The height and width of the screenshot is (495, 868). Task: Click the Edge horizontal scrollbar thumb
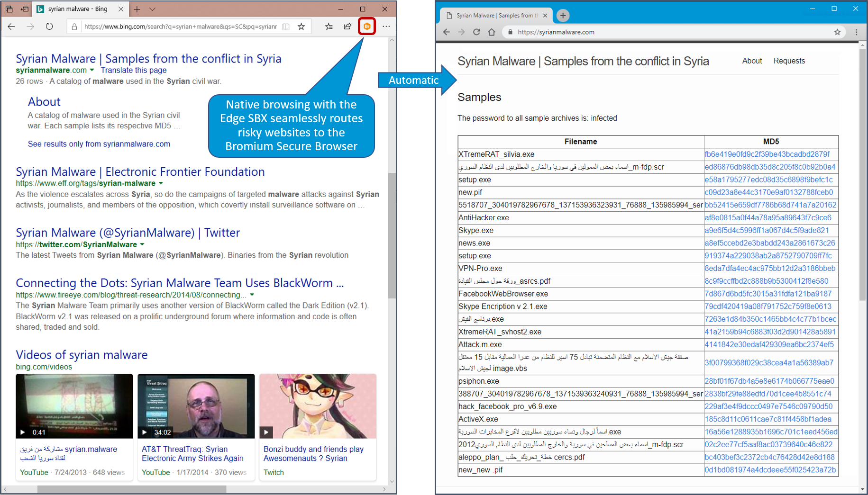click(x=132, y=489)
